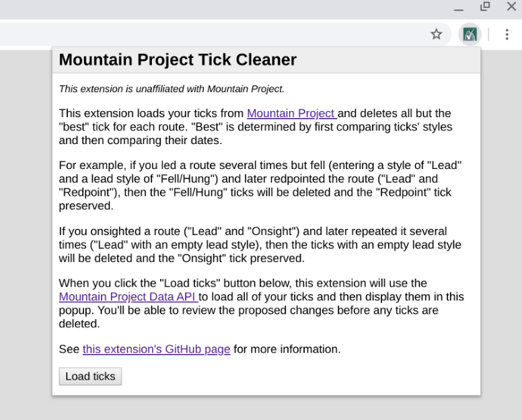Minimize the browser window

[x=459, y=8]
